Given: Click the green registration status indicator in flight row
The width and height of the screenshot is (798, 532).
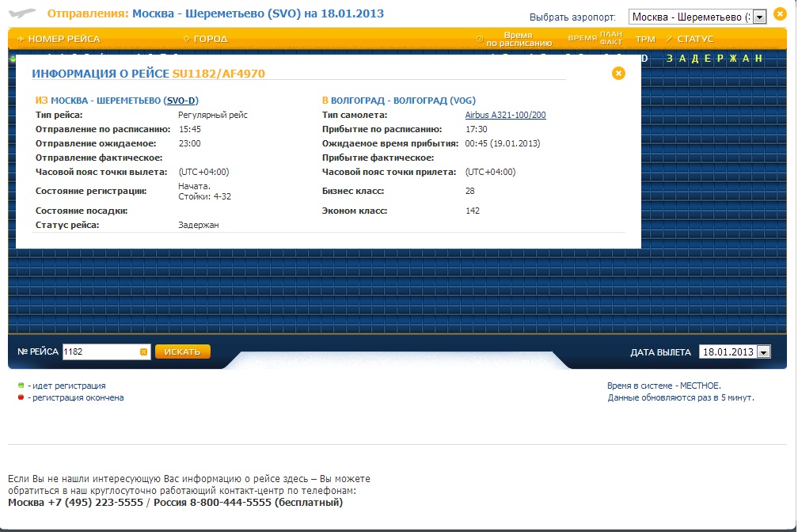Looking at the screenshot, I should [x=13, y=59].
